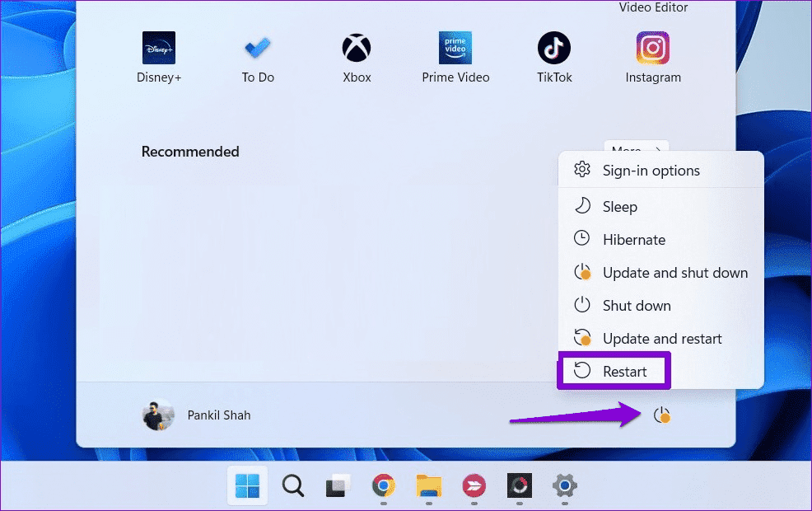812x511 pixels.
Task: Open File Explorer from taskbar
Action: (x=429, y=485)
